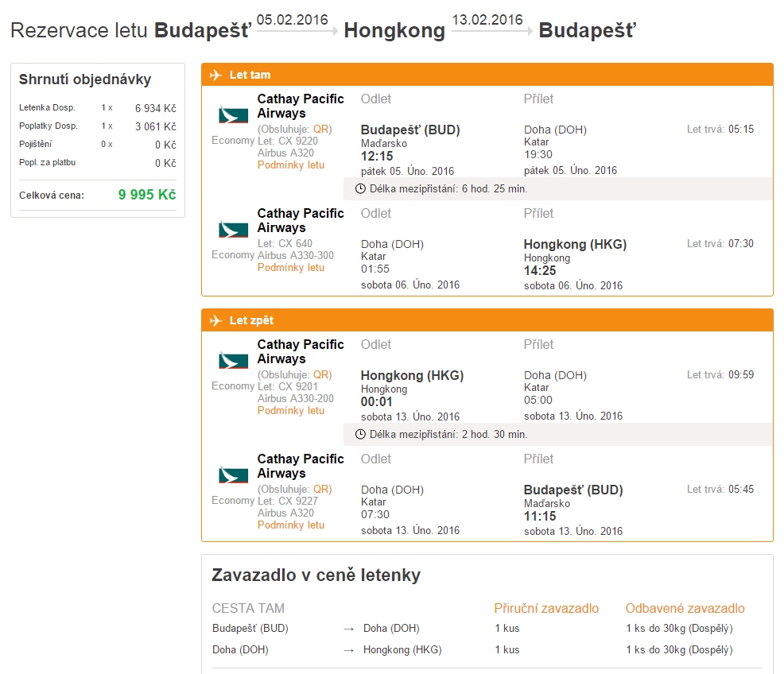Viewport: 784px width, 674px height.
Task: Click clock icon beside 6 hod. 25 min. layover
Action: point(360,189)
